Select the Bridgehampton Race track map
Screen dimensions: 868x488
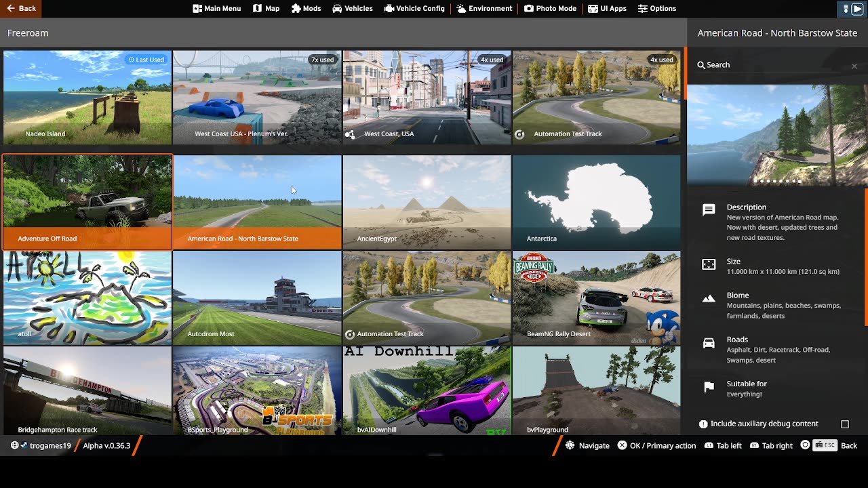[87, 391]
